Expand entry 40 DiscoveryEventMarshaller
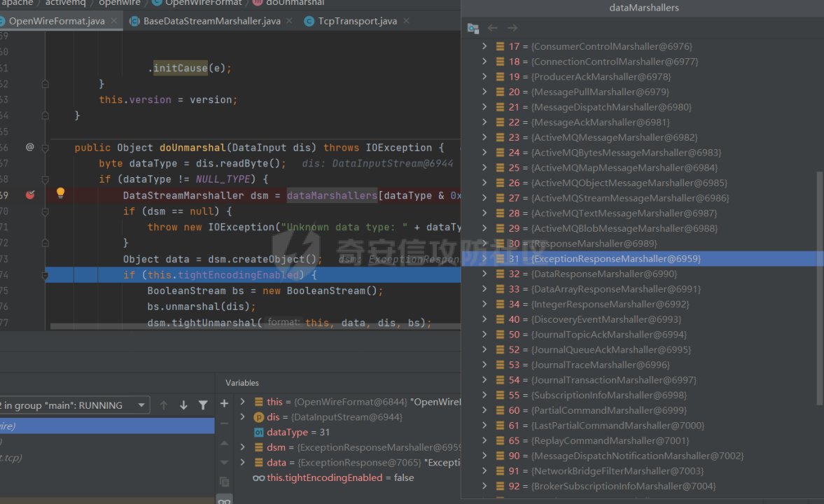Viewport: 824px width, 504px height. pyautogui.click(x=484, y=319)
